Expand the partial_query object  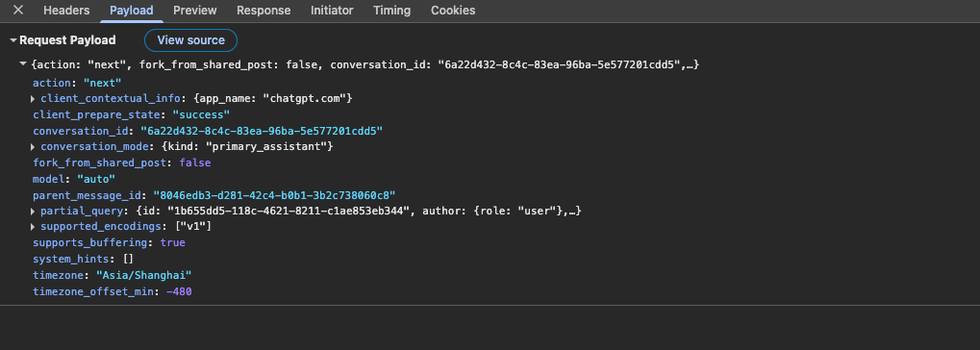tap(33, 212)
